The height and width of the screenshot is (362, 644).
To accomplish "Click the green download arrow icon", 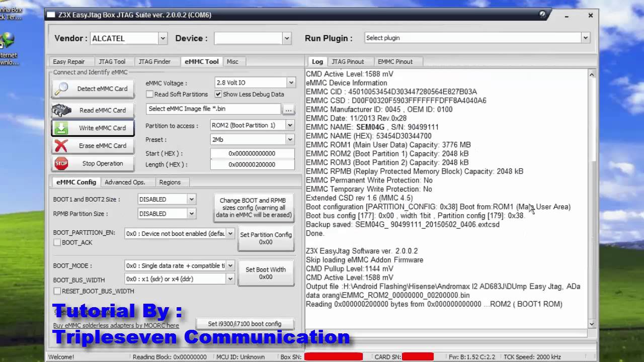I will click(61, 128).
